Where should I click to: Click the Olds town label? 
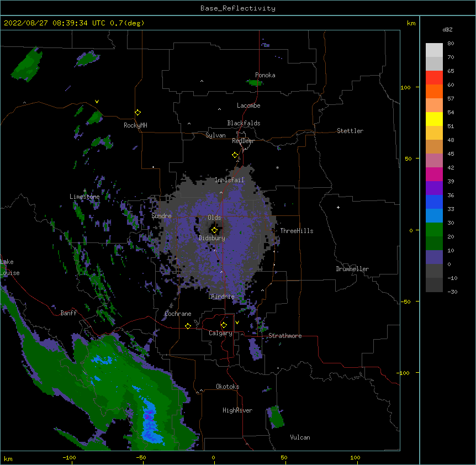click(x=214, y=218)
